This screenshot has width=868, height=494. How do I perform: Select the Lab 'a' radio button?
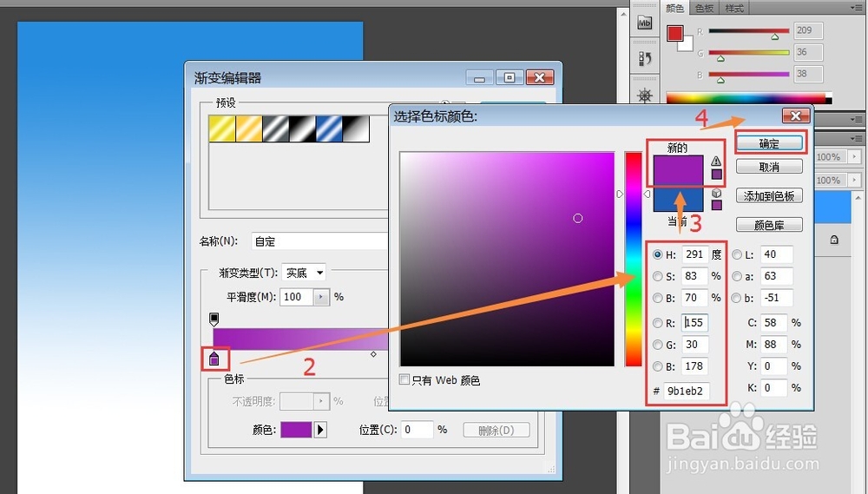point(737,276)
